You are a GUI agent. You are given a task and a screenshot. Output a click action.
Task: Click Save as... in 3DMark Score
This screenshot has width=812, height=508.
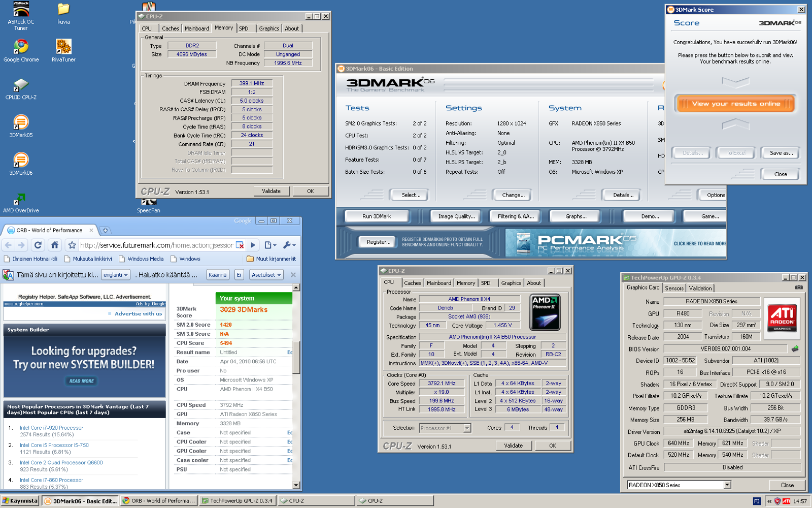781,153
